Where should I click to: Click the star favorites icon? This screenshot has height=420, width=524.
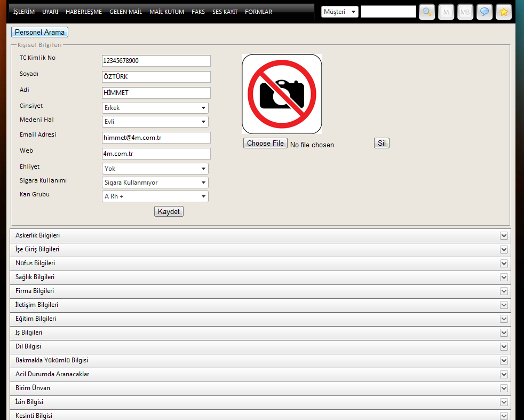point(504,12)
